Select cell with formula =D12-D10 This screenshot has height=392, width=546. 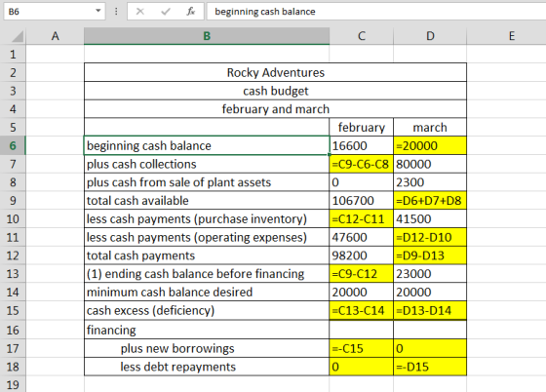click(x=430, y=237)
